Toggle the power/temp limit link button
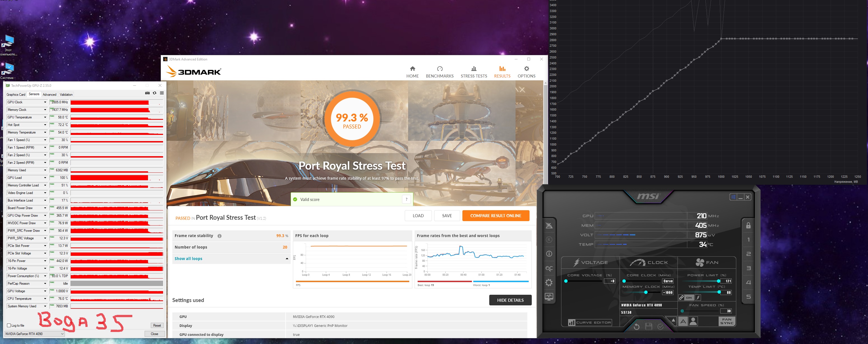 pos(681,298)
